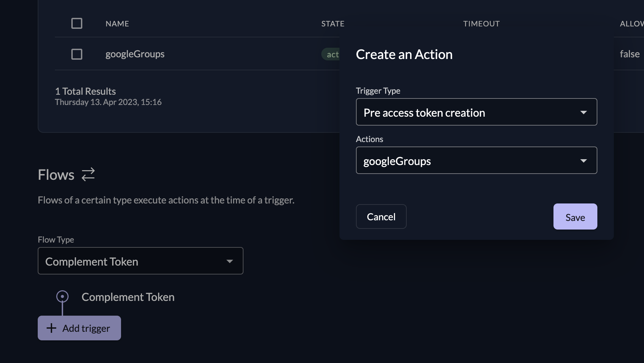Viewport: 644px width, 363px height.
Task: Click the Complement Token flow label
Action: (x=128, y=297)
